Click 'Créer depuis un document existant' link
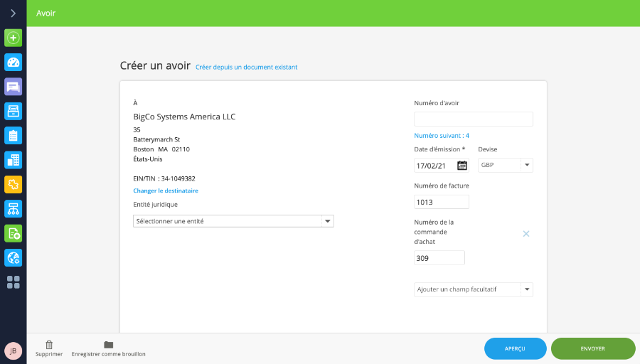This screenshot has height=364, width=640. [x=246, y=68]
